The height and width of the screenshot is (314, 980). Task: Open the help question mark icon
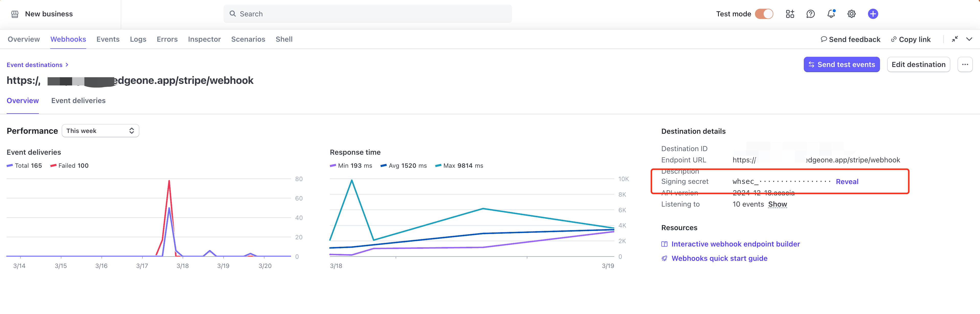[810, 14]
